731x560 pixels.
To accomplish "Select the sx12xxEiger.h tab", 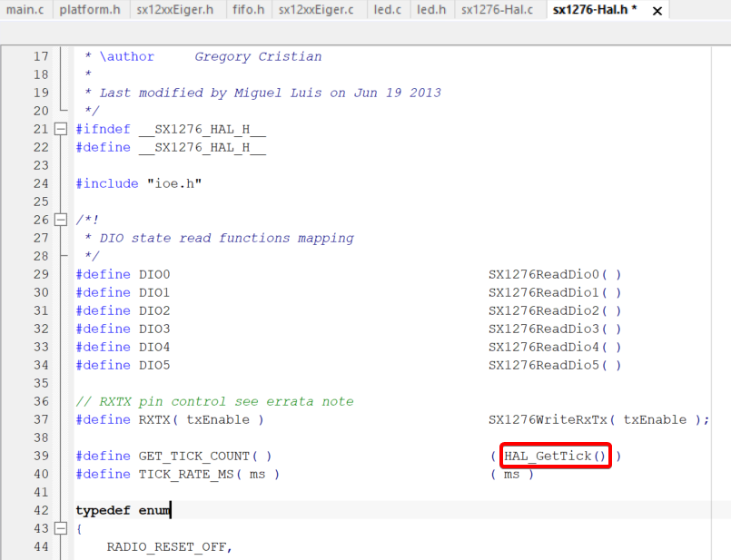I will tap(175, 10).
